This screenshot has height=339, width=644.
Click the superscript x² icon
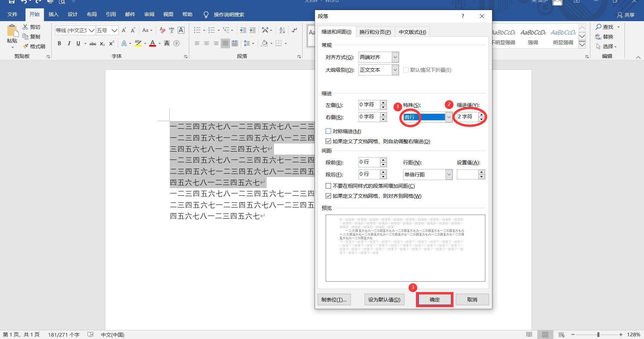[x=112, y=43]
